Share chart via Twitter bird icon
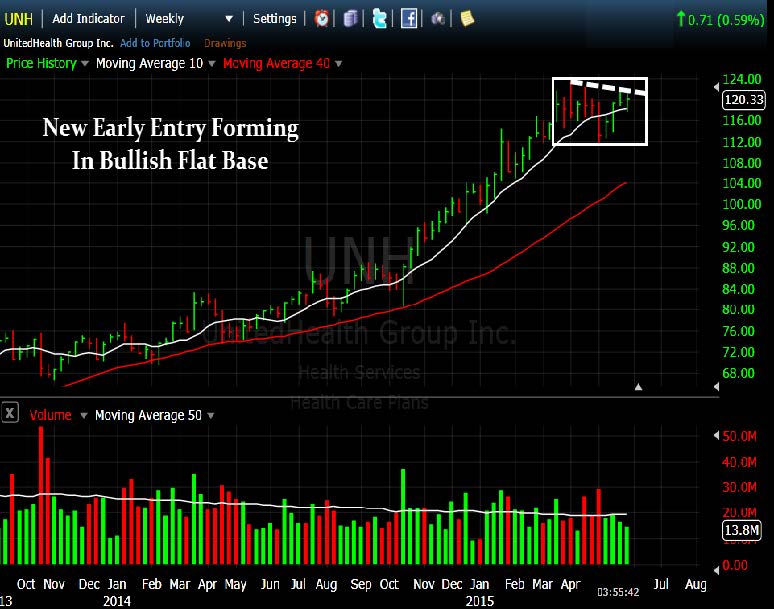This screenshot has height=609, width=774. click(x=379, y=19)
